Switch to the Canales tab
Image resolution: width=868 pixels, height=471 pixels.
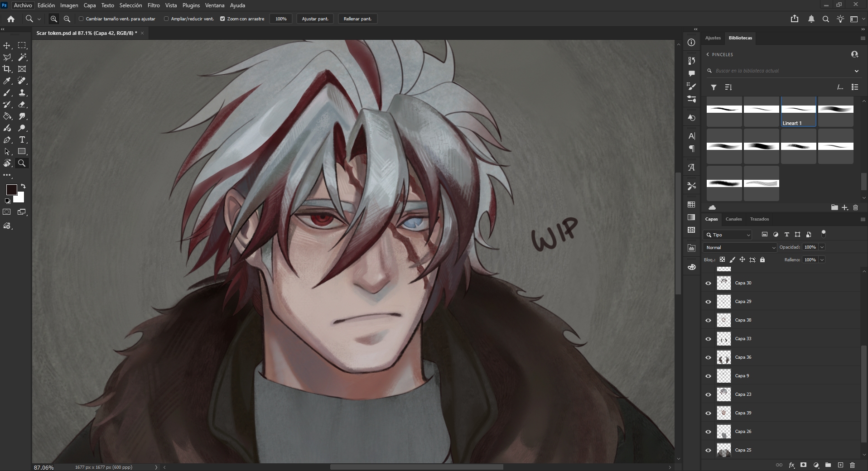click(733, 219)
